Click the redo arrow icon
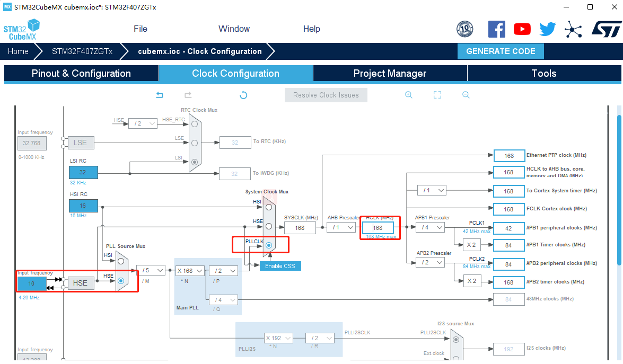Image resolution: width=623 pixels, height=364 pixels. pyautogui.click(x=188, y=95)
